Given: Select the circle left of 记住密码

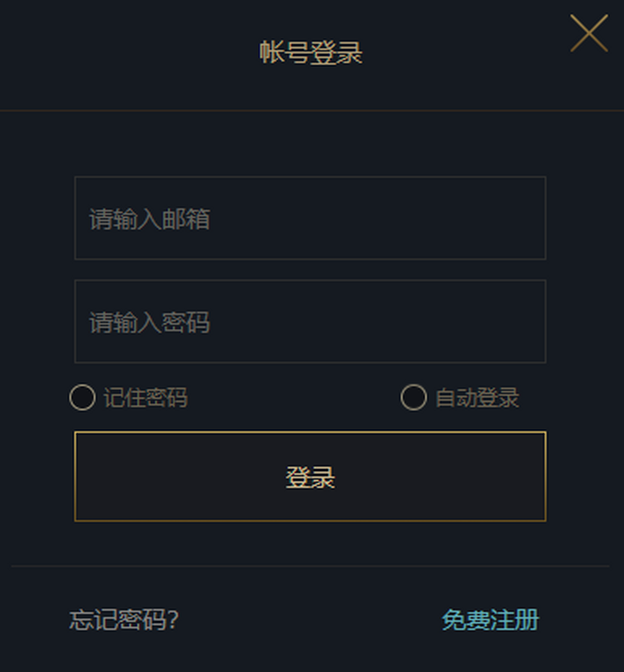Looking at the screenshot, I should tap(82, 398).
